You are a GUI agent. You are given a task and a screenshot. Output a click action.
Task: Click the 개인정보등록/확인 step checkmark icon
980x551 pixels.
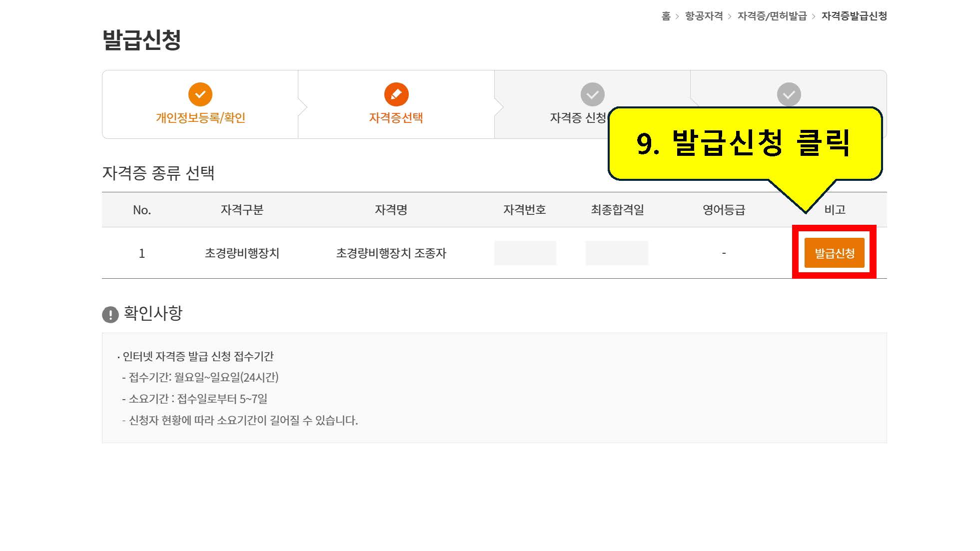(x=200, y=94)
